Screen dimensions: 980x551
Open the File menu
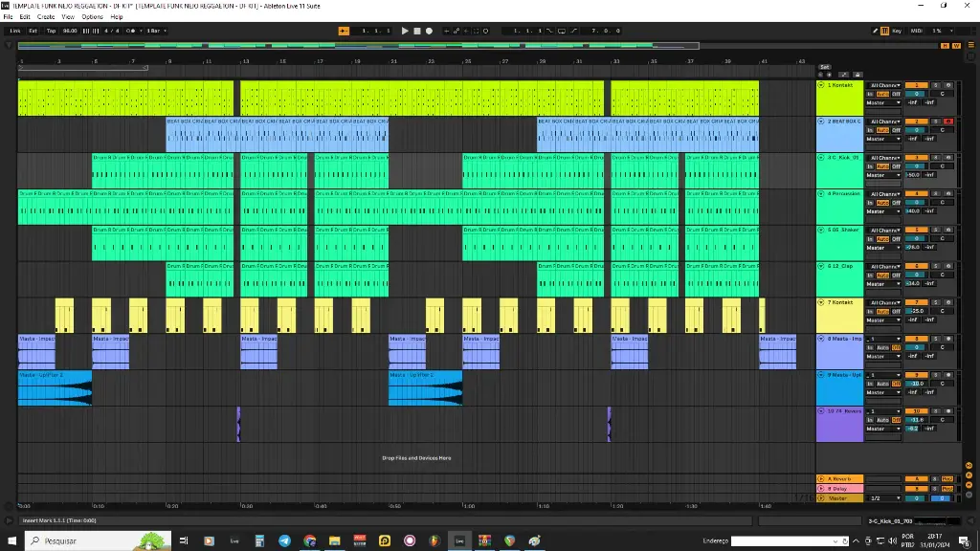coord(8,17)
